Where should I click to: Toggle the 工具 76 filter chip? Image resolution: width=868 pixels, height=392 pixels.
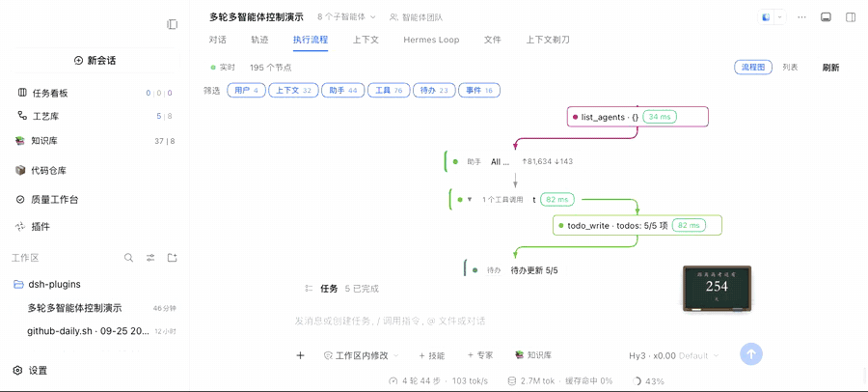pos(389,91)
